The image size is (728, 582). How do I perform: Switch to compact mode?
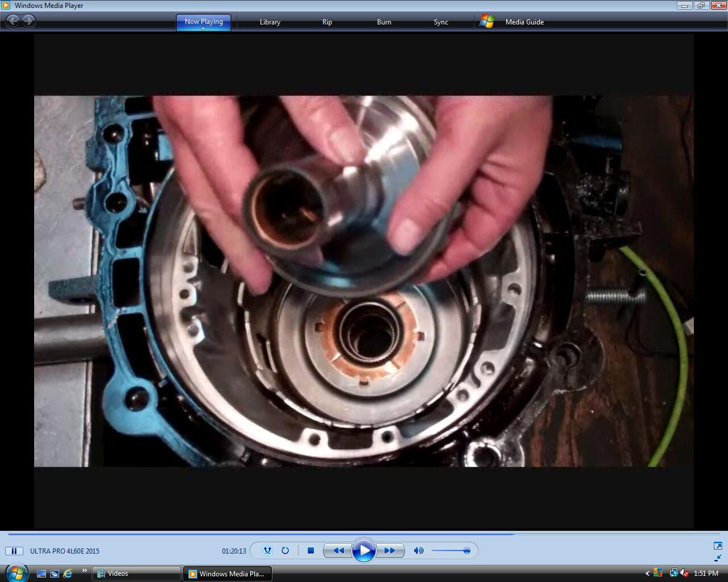click(718, 558)
